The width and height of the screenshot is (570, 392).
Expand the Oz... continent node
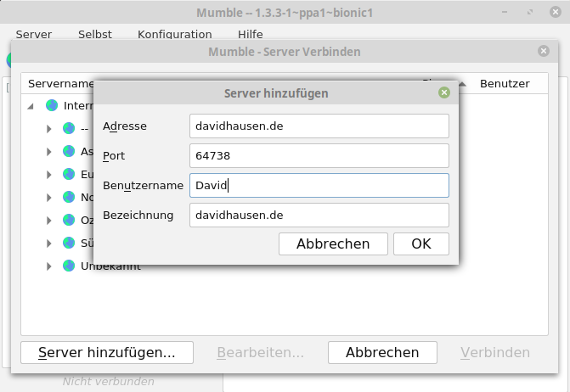48,221
